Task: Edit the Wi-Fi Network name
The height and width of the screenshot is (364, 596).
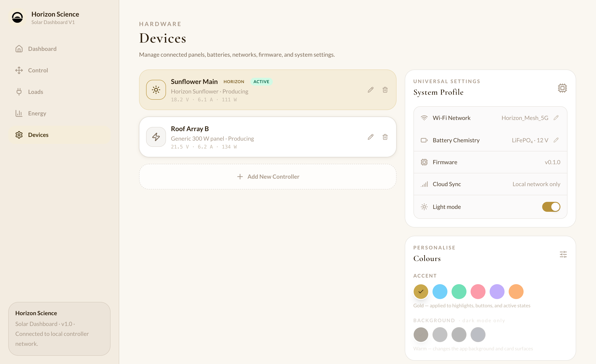Action: point(556,118)
